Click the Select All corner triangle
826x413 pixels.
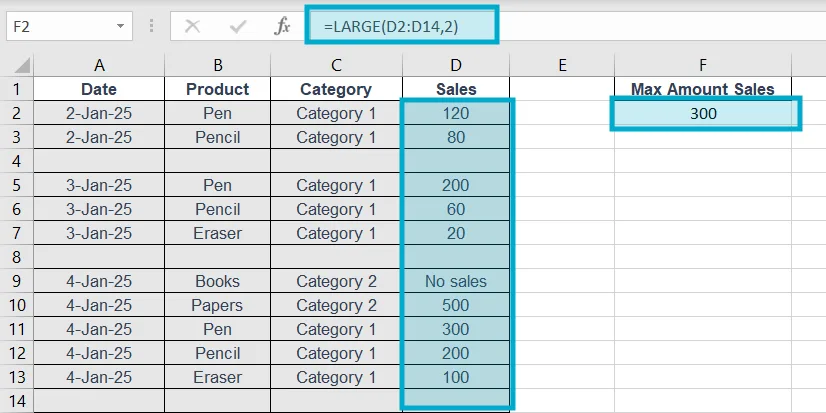click(16, 66)
